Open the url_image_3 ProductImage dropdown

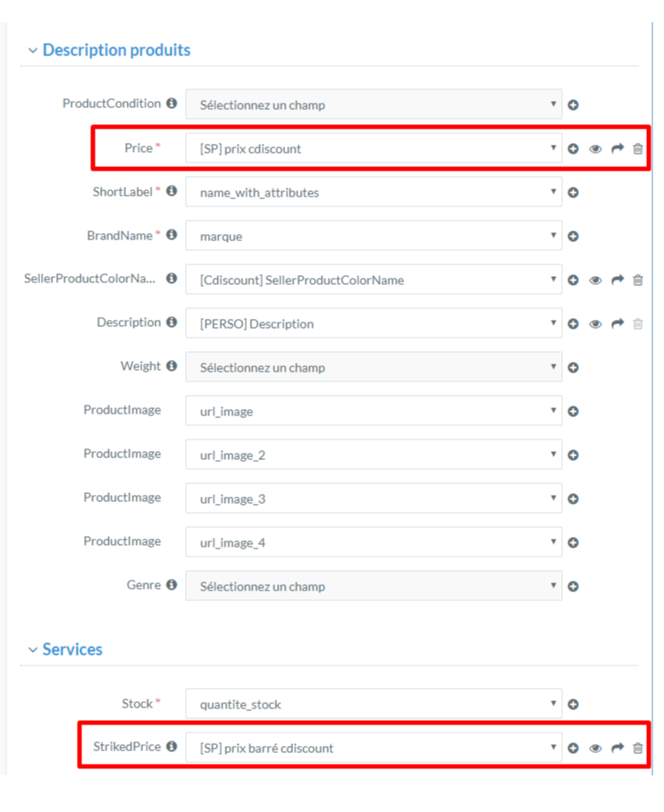374,498
